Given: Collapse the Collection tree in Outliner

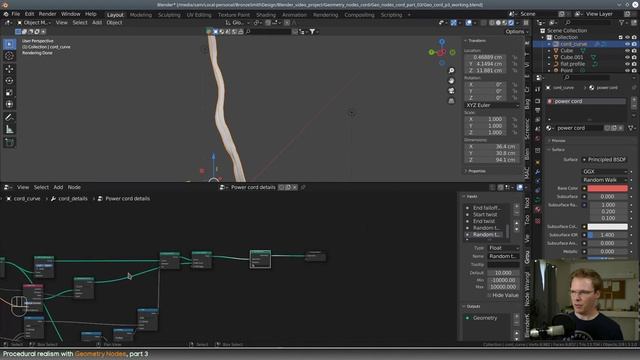Looking at the screenshot, I should pos(543,37).
